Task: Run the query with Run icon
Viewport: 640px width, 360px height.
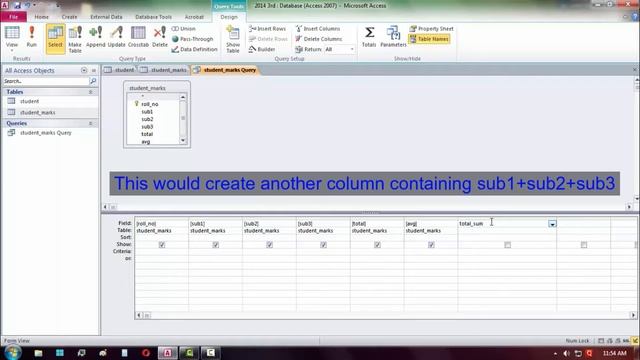Action: point(31,37)
